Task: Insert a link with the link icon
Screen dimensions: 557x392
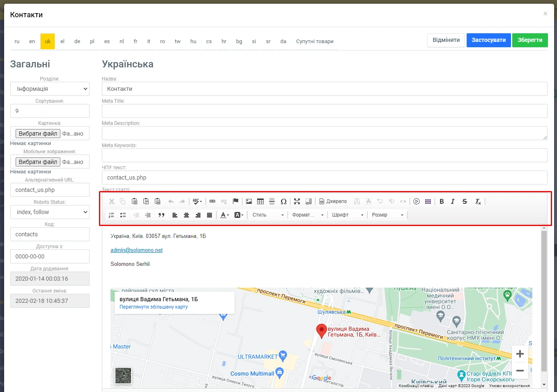Action: pyautogui.click(x=212, y=201)
